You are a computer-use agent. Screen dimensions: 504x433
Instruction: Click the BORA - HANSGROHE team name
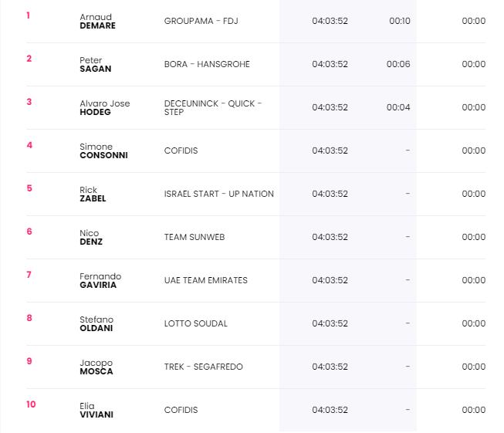(207, 64)
